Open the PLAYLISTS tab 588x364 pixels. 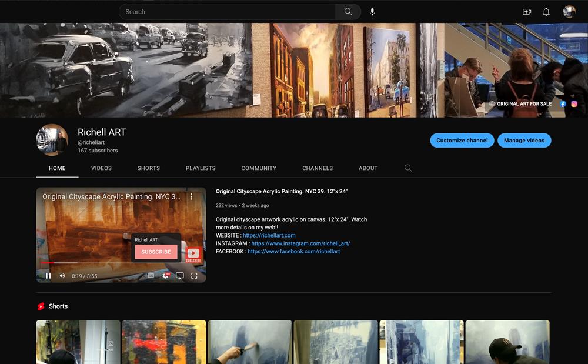point(201,168)
